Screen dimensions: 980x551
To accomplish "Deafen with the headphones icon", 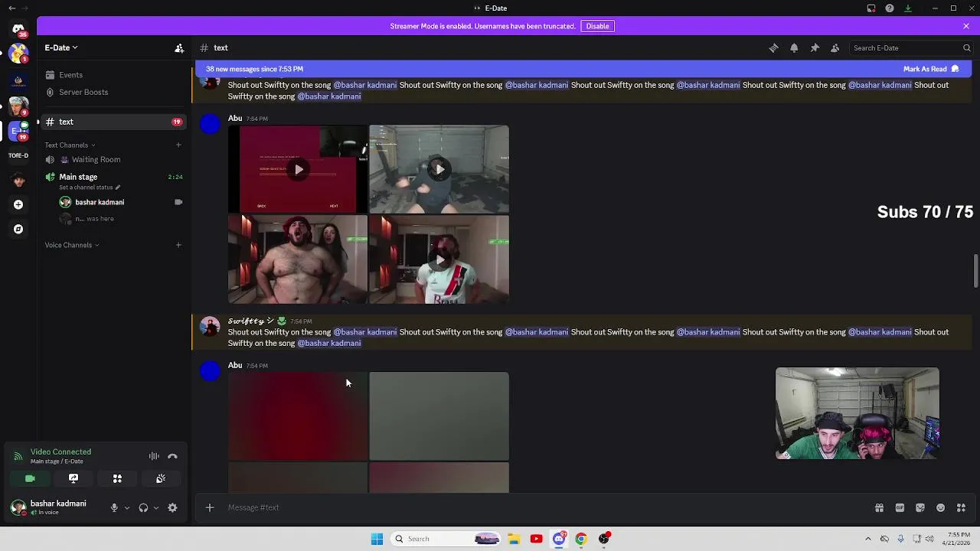I will [x=143, y=507].
